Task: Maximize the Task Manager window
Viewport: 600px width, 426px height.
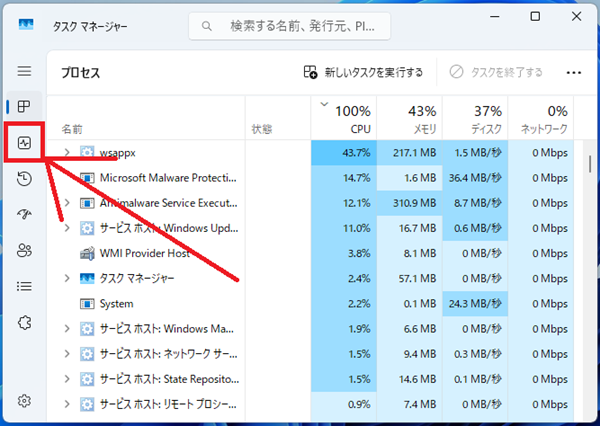Action: [x=535, y=16]
